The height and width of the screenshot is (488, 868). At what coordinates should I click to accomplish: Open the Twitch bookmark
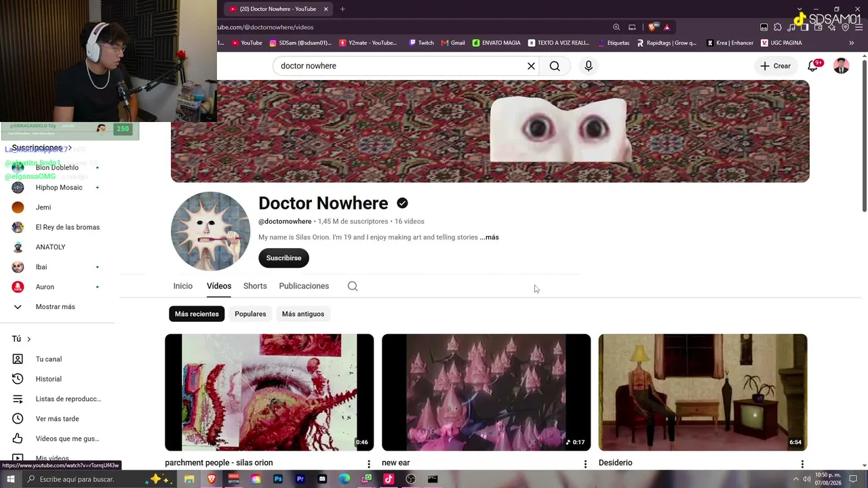coord(421,43)
